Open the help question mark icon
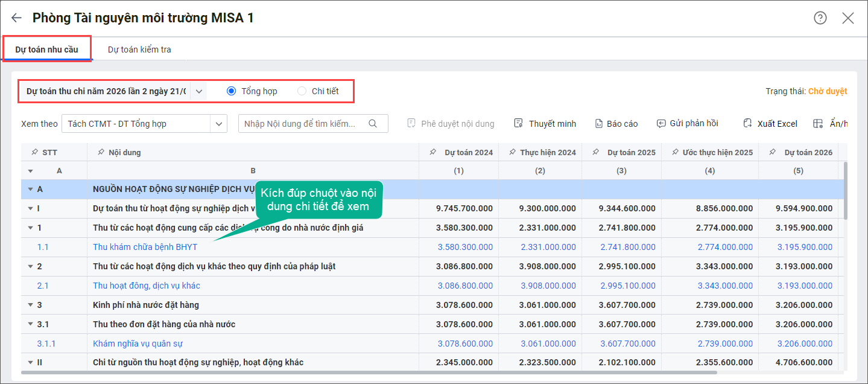 point(820,18)
